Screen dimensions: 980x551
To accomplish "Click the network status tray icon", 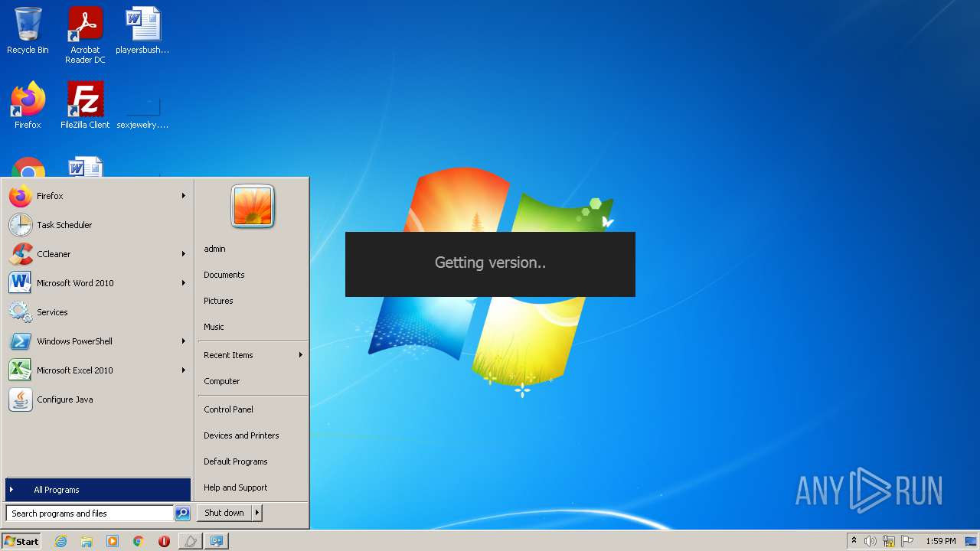I will point(889,541).
